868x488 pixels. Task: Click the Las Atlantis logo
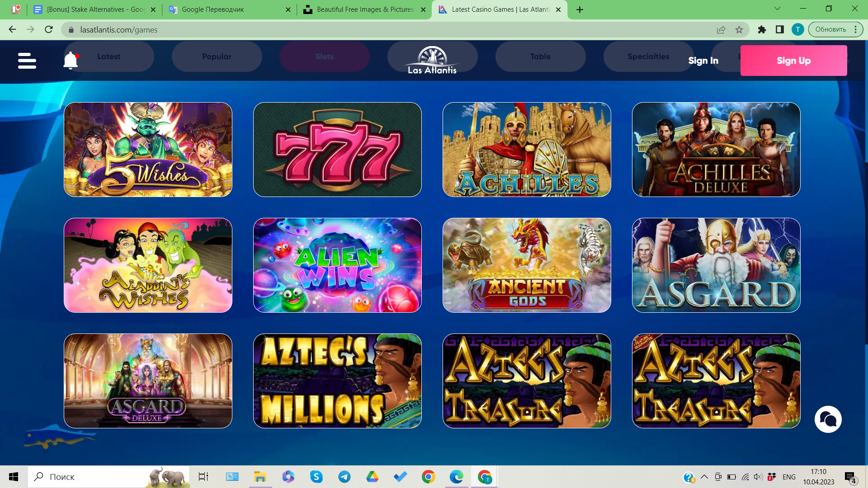(432, 60)
